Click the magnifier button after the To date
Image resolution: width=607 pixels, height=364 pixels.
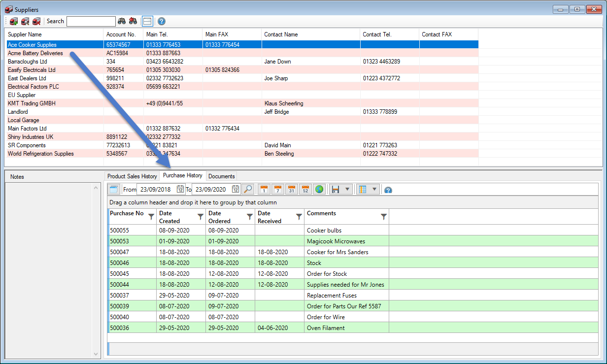[248, 189]
